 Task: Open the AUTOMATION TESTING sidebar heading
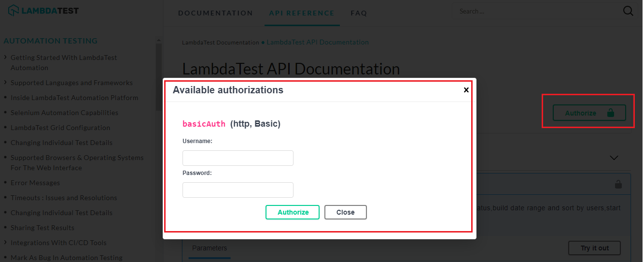[x=51, y=41]
